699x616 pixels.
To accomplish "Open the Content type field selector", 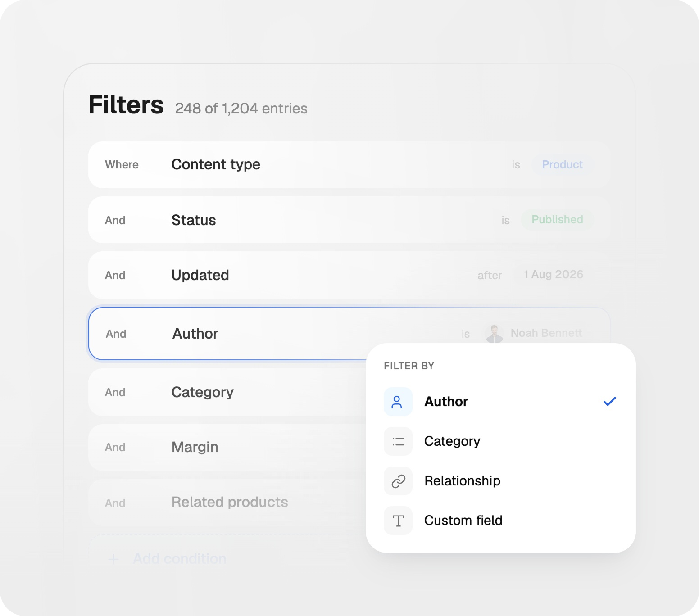I will 216,164.
